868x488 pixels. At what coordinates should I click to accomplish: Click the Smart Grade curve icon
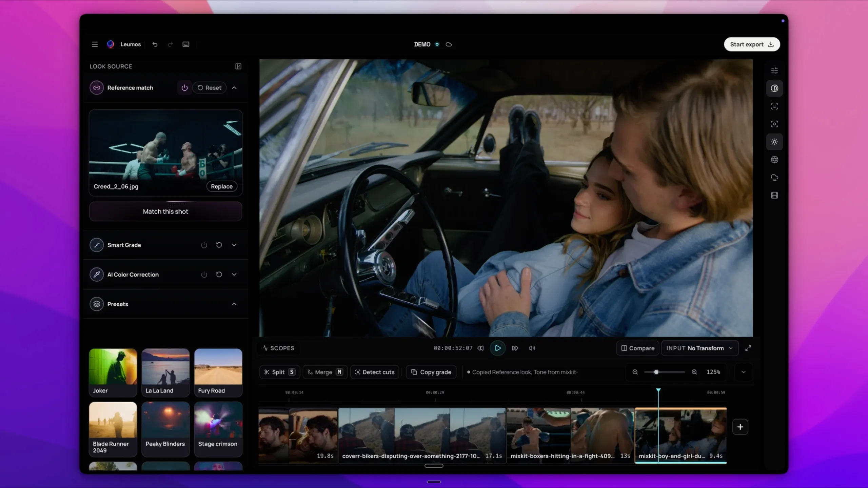click(97, 245)
